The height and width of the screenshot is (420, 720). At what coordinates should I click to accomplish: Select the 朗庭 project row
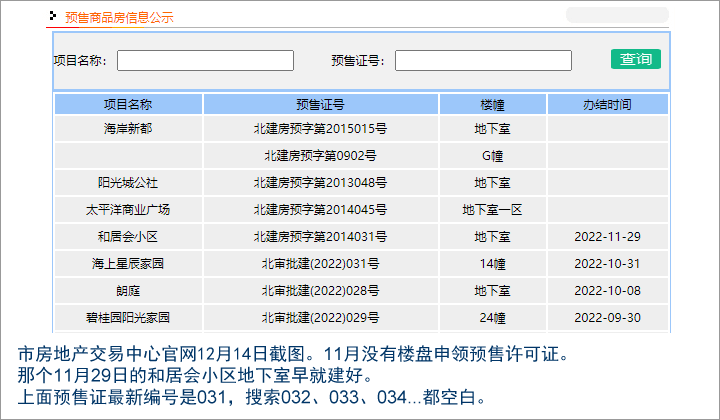[128, 291]
